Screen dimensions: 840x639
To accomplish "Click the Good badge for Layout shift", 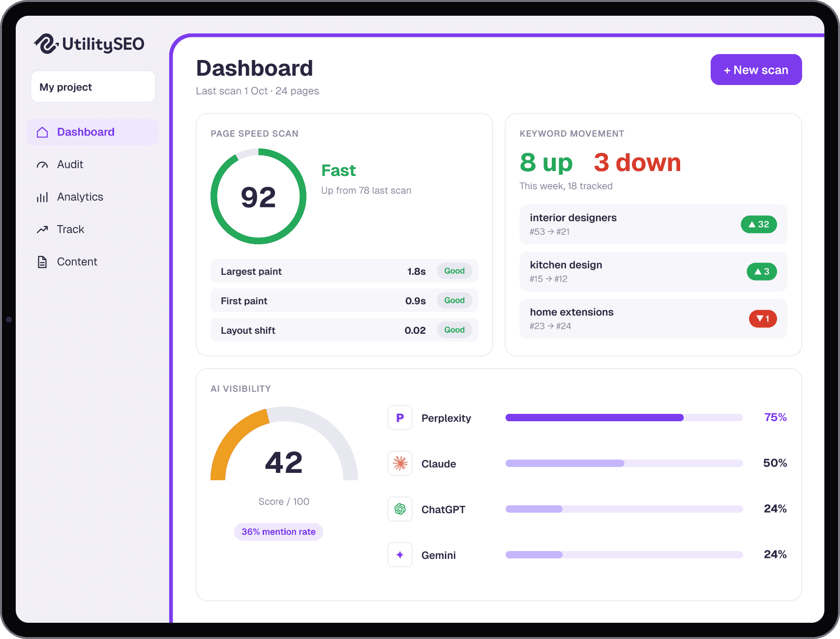I will coord(454,330).
